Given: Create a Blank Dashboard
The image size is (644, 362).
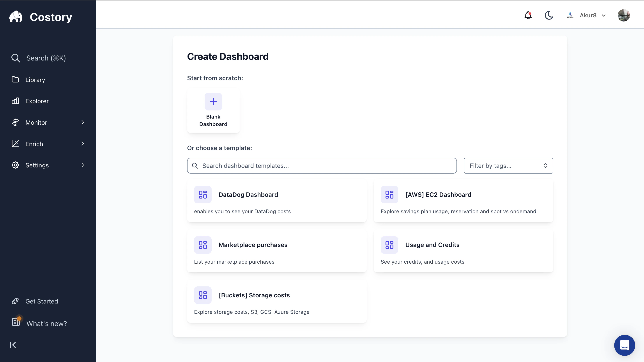Looking at the screenshot, I should tap(213, 111).
